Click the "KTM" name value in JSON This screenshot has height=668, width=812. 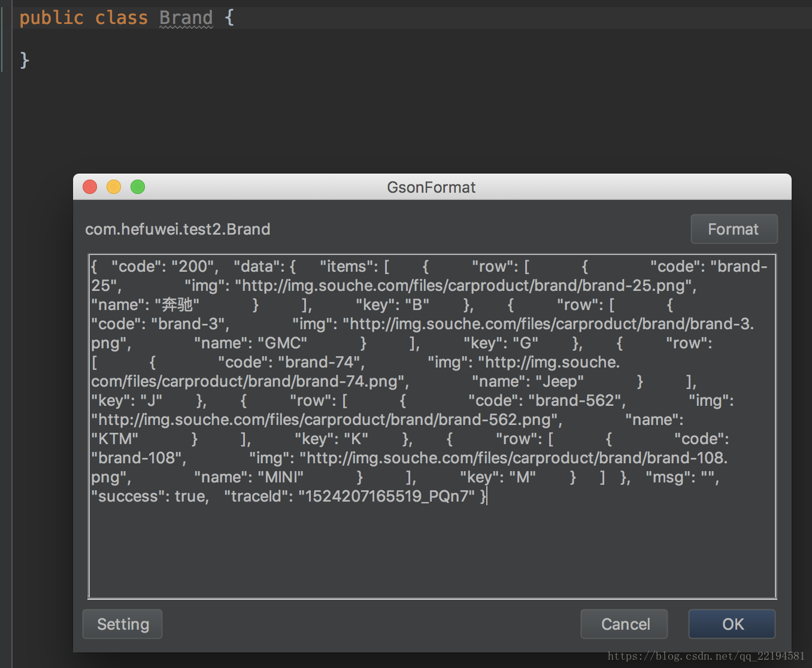click(x=114, y=439)
